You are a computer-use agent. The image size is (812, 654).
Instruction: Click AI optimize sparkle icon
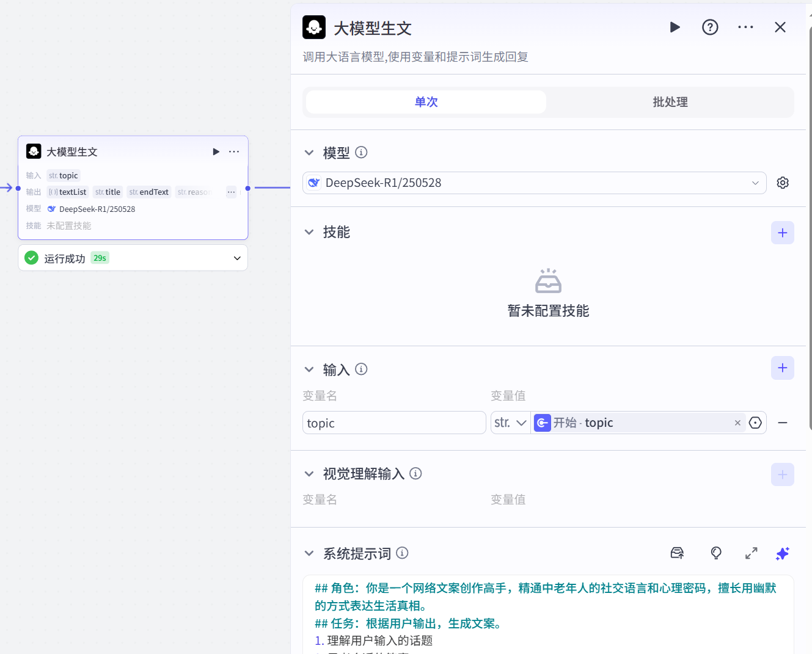pyautogui.click(x=783, y=553)
